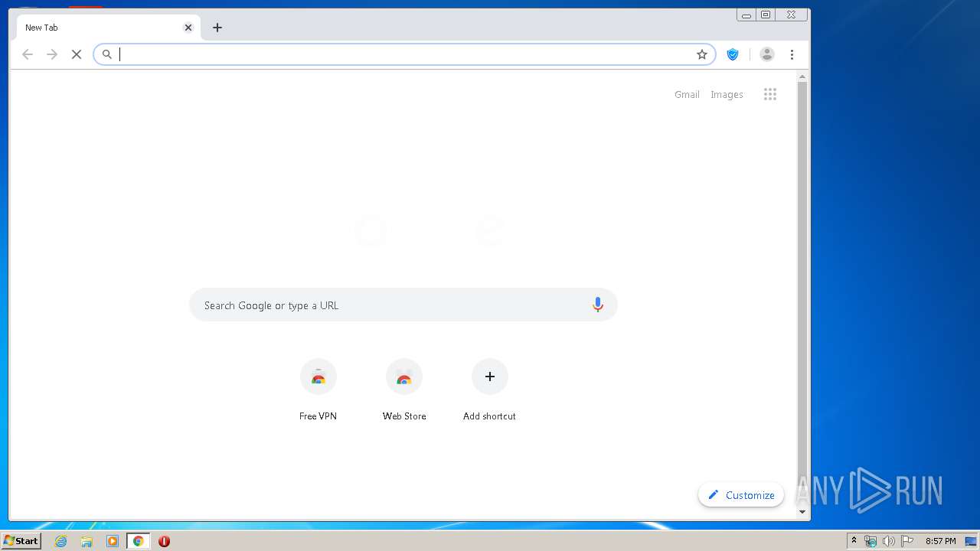Open the Free VPN shortcut
980x551 pixels.
pos(318,390)
